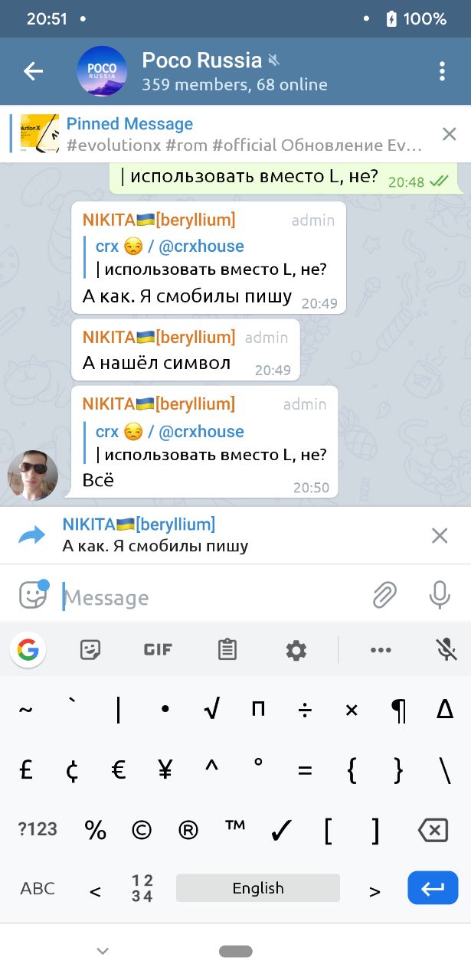Switch keyboard to ABC letters
The image size is (471, 980).
(x=38, y=888)
